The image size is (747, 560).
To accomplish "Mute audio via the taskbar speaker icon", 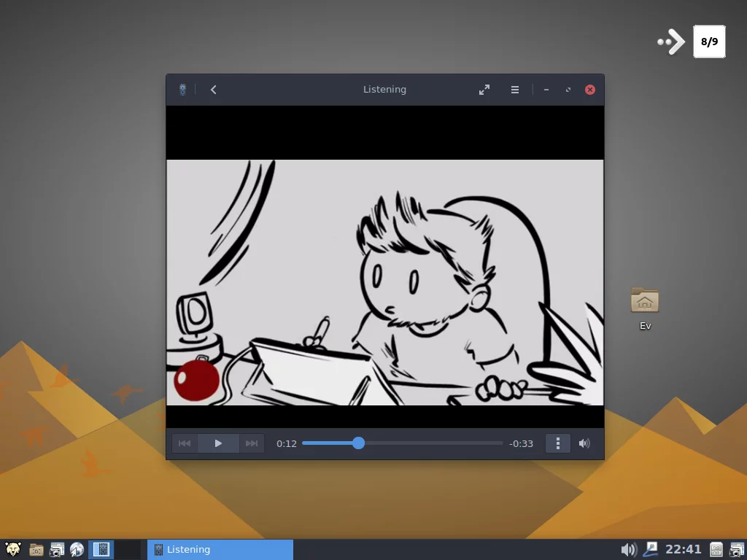I will pyautogui.click(x=628, y=549).
